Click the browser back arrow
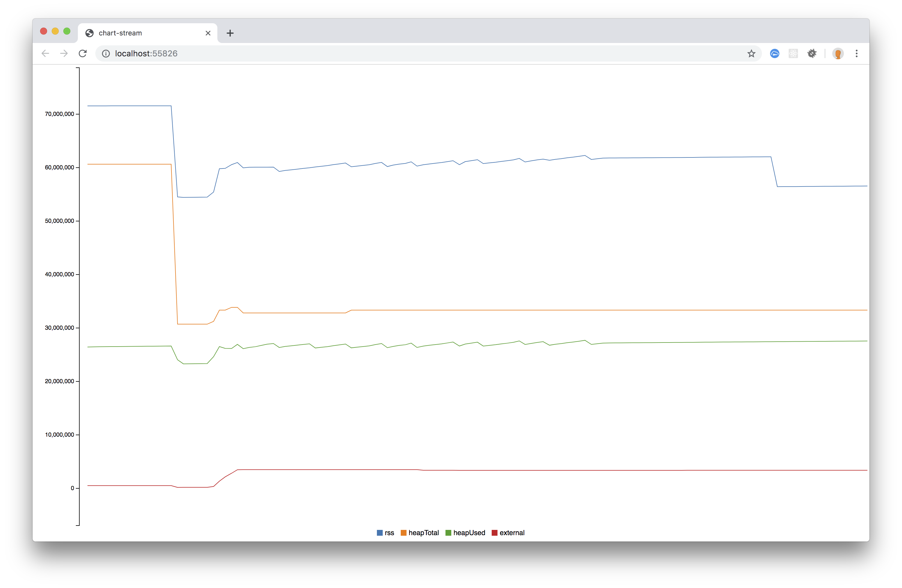 point(46,53)
